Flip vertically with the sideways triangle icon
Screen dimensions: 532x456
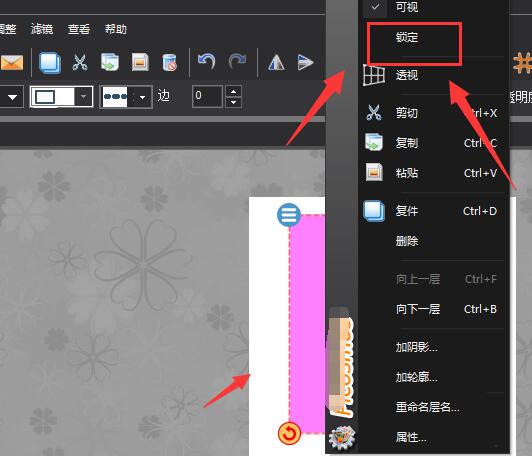(x=305, y=62)
